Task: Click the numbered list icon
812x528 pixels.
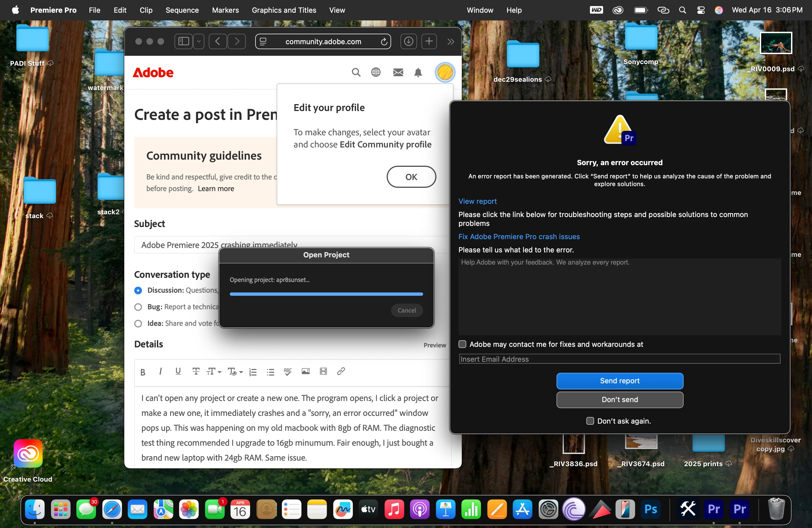Action: (253, 372)
